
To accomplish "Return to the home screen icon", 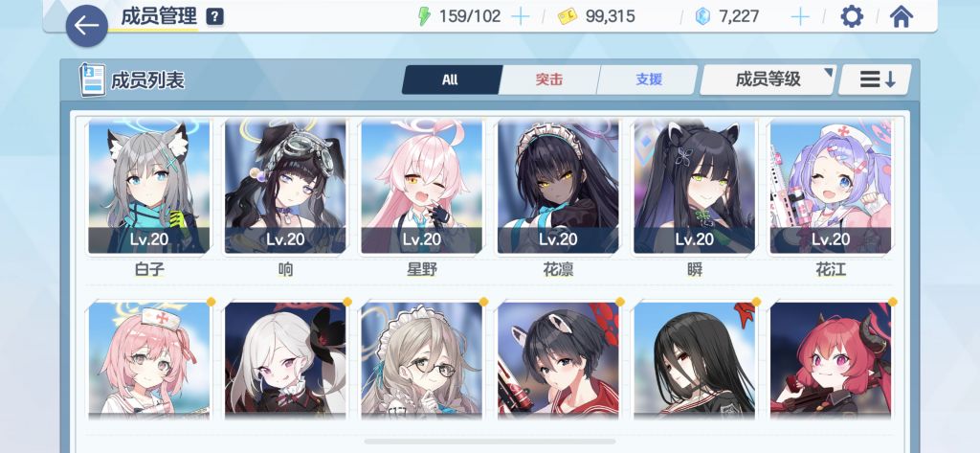I will 901,16.
